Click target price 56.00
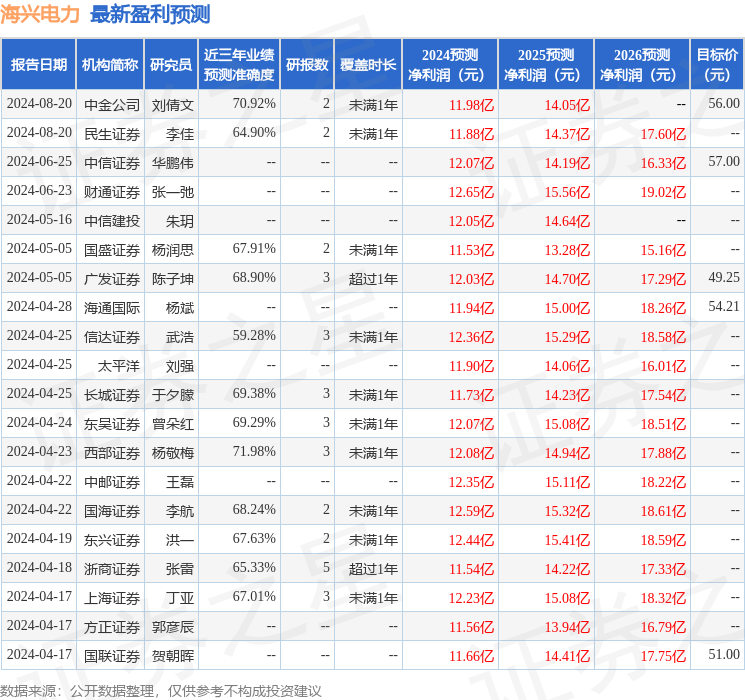Image resolution: width=745 pixels, height=700 pixels. click(724, 103)
